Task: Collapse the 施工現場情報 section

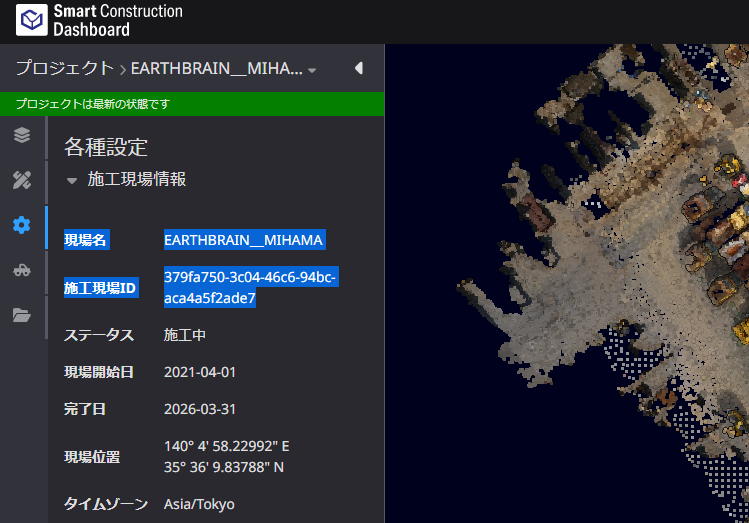Action: [x=72, y=181]
